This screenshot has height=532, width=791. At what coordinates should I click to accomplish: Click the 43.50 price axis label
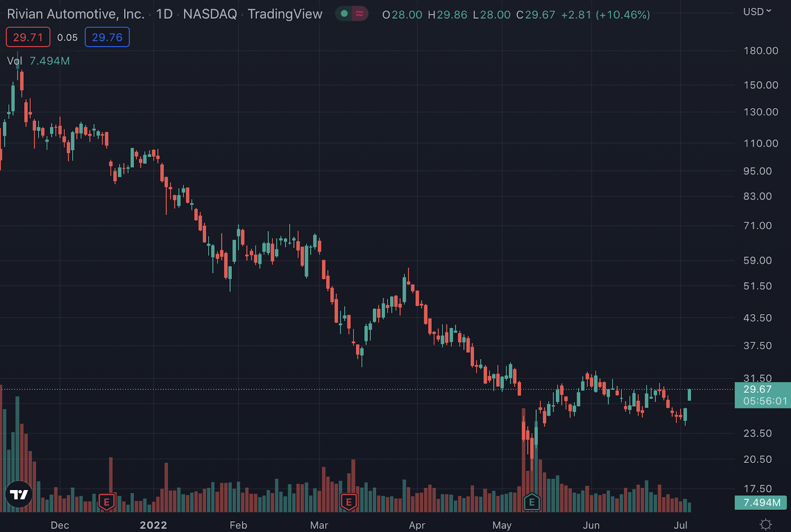click(x=757, y=318)
